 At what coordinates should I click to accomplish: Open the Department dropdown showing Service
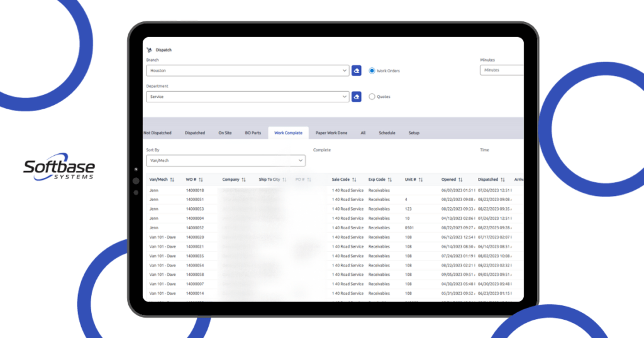(248, 97)
